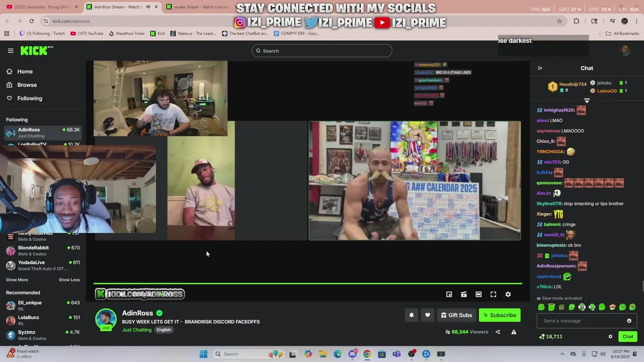This screenshot has width=644, height=362.
Task: Open the Stake.us bookmark
Action: click(x=193, y=34)
